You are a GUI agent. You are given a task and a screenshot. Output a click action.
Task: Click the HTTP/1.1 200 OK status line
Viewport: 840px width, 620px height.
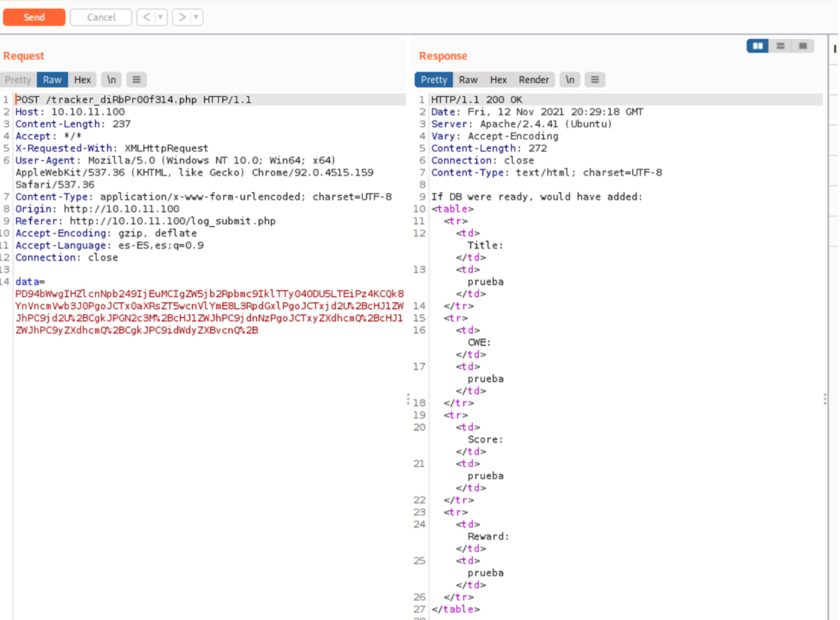pos(477,99)
